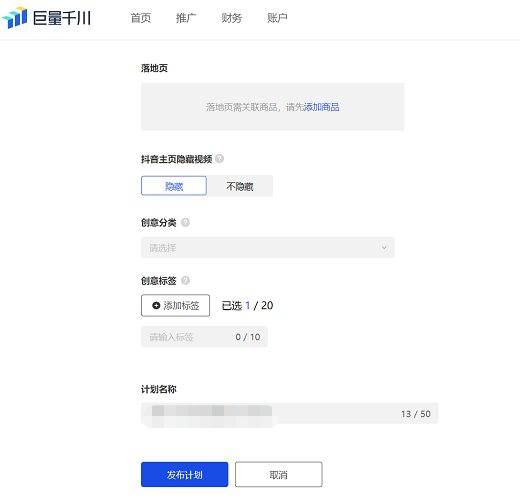Open the 账户 menu

coord(277,18)
